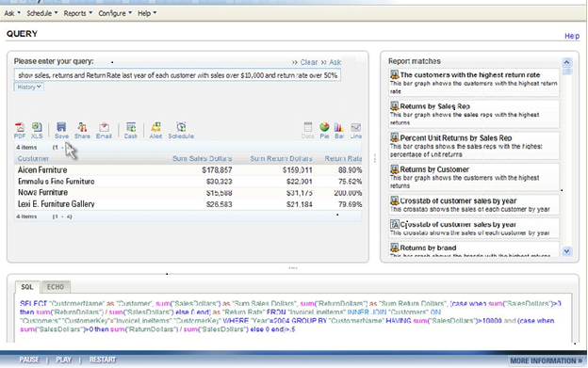The image size is (588, 368).
Task: Open the Ask menu
Action: pos(12,13)
